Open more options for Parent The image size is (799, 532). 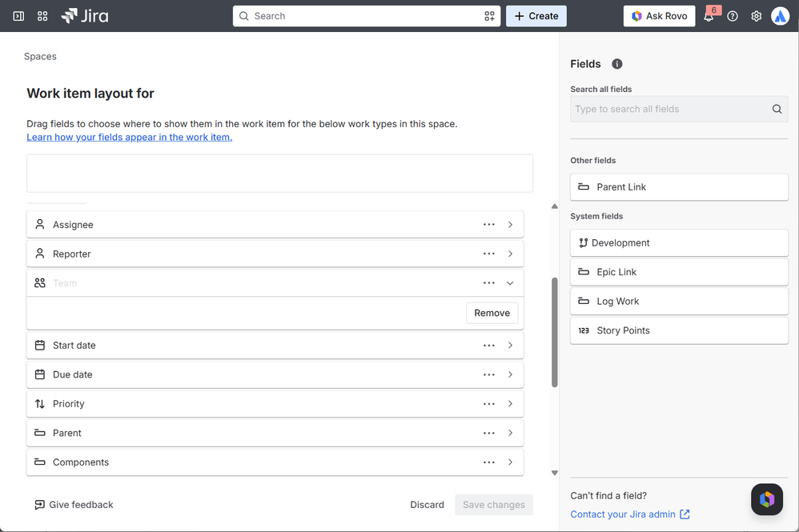[x=489, y=434]
